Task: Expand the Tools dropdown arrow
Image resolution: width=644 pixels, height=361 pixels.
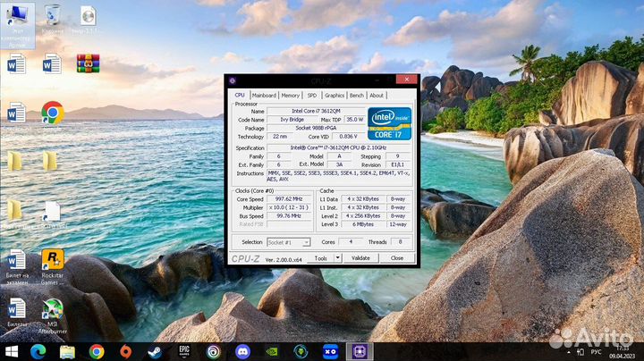Action: (x=337, y=258)
